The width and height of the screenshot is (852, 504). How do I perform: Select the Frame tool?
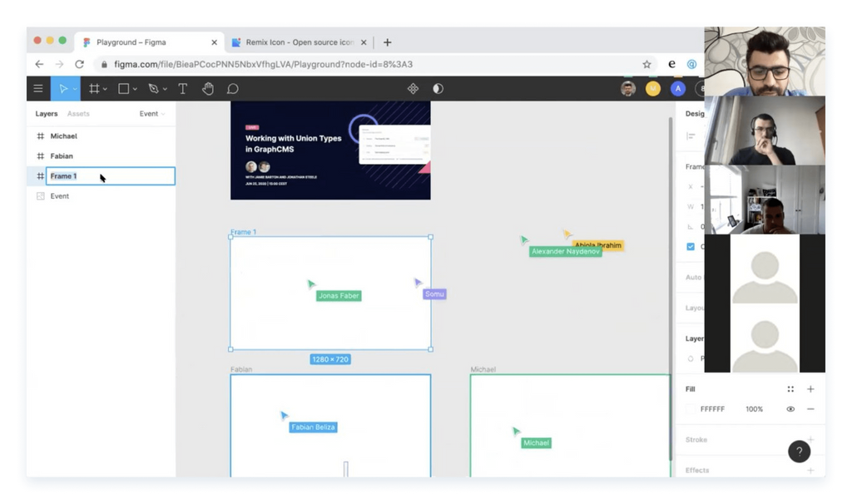tap(94, 88)
